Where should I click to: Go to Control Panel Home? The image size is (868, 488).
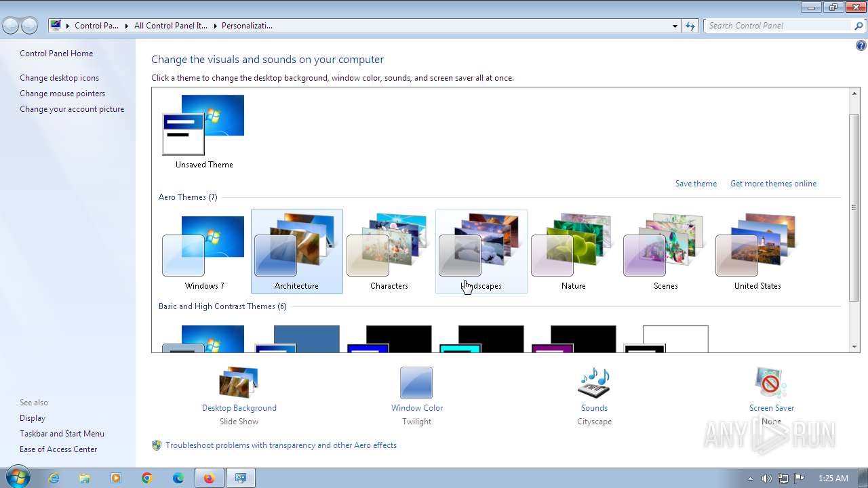(x=56, y=54)
